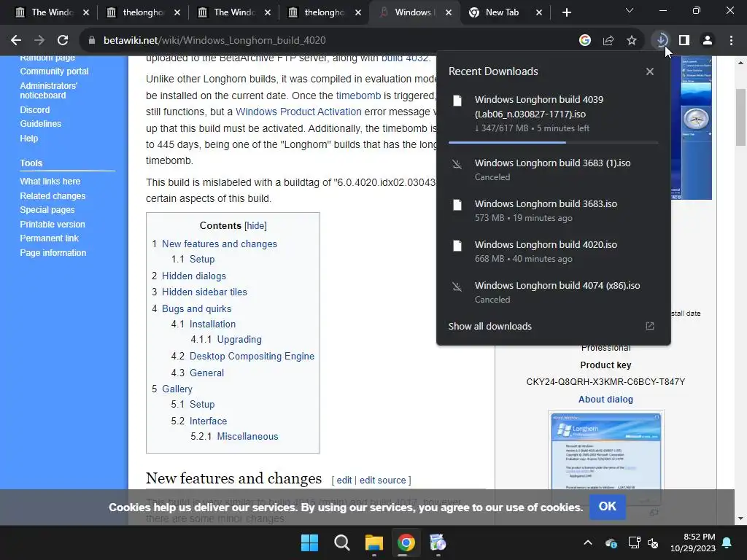This screenshot has width=747, height=560.
Task: Accept cookies with OK button
Action: coord(607,506)
